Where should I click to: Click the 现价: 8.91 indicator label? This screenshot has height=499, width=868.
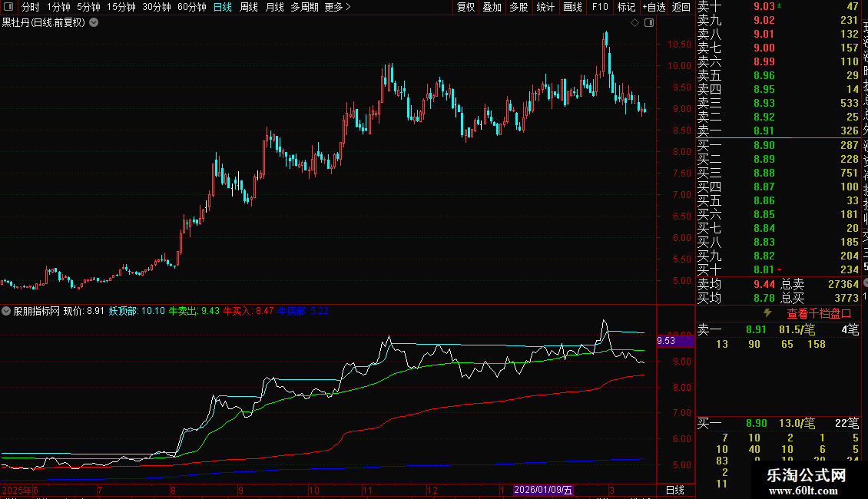[x=84, y=311]
